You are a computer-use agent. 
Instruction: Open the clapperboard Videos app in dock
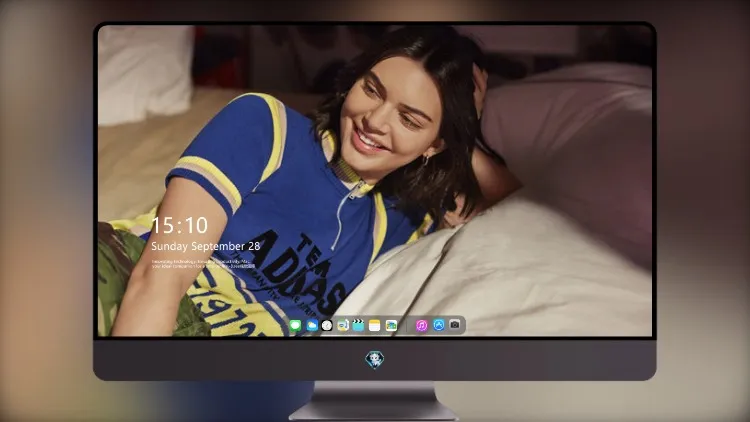(358, 325)
